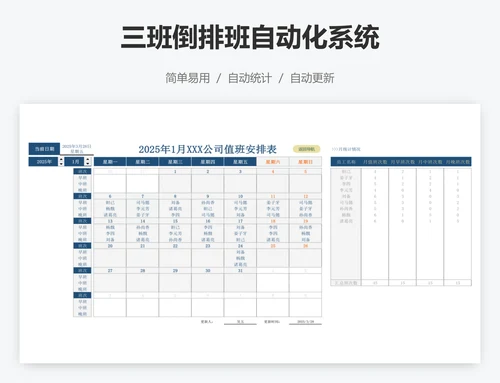Select the 1月 month cell
500x383 pixels.
75,162
